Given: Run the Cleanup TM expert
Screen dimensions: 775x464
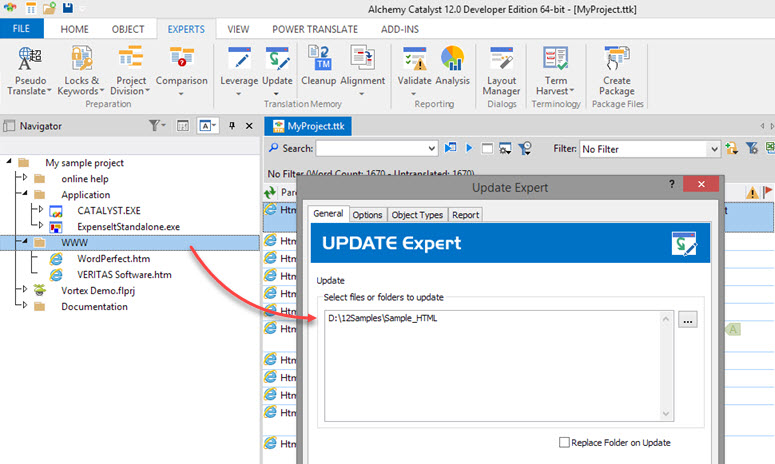Looking at the screenshot, I should pyautogui.click(x=319, y=66).
